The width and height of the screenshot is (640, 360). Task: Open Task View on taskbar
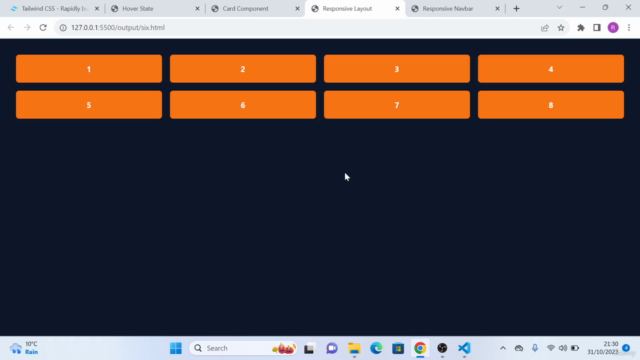click(309, 348)
